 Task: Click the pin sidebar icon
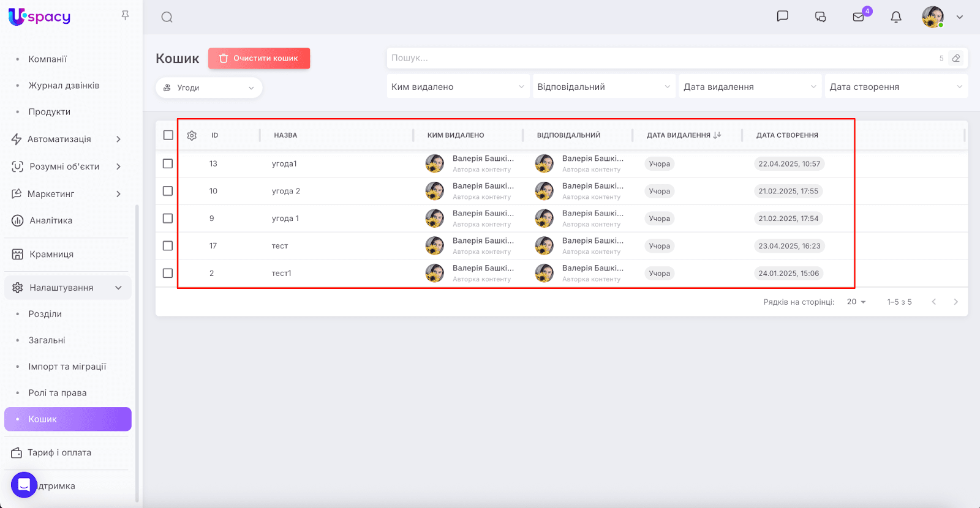point(125,15)
